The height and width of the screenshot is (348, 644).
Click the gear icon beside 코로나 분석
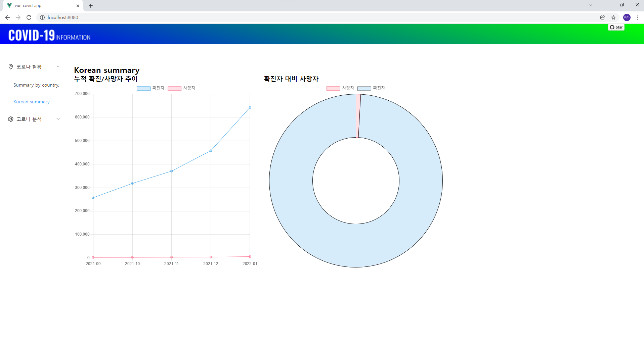pos(10,119)
